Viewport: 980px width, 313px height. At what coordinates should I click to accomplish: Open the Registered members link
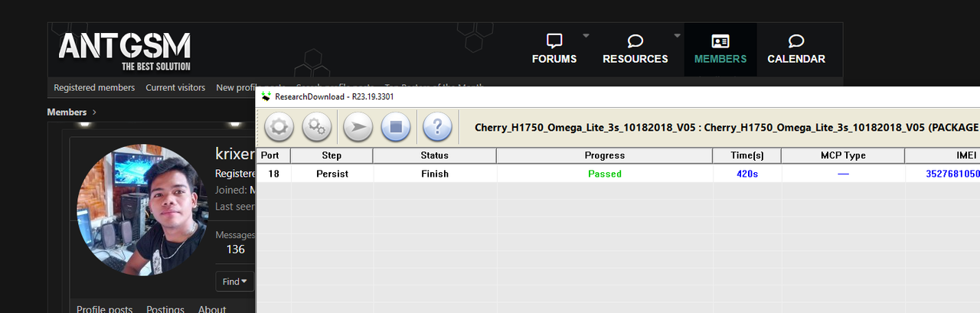point(94,88)
